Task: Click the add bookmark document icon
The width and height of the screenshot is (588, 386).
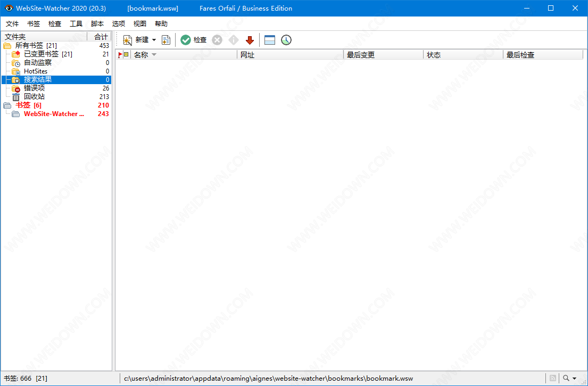Action: pos(165,40)
